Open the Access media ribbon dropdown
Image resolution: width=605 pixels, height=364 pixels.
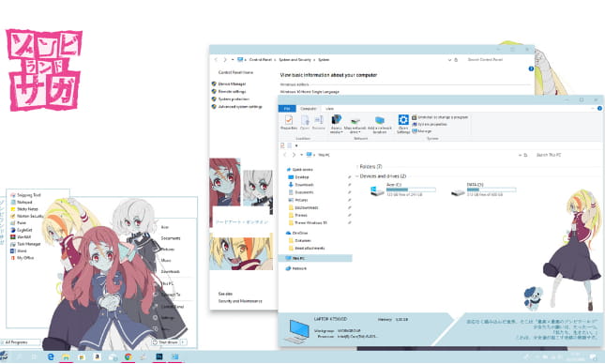[337, 124]
